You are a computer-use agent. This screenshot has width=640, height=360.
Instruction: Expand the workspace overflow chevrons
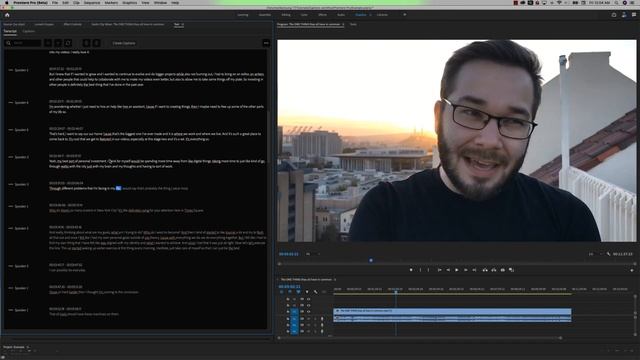click(404, 15)
